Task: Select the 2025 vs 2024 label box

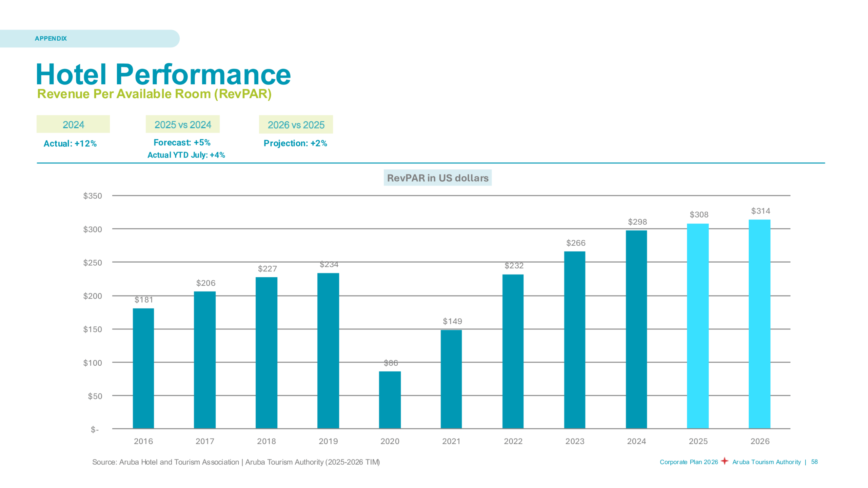Action: click(x=182, y=125)
